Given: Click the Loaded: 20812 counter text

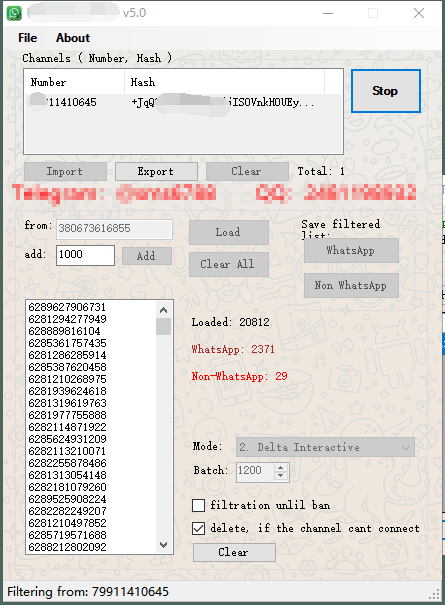Looking at the screenshot, I should point(230,322).
